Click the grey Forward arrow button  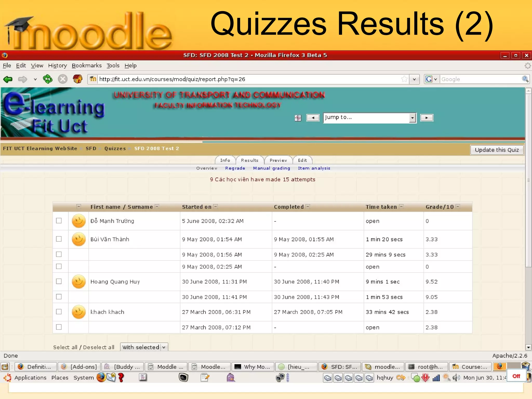click(x=23, y=79)
